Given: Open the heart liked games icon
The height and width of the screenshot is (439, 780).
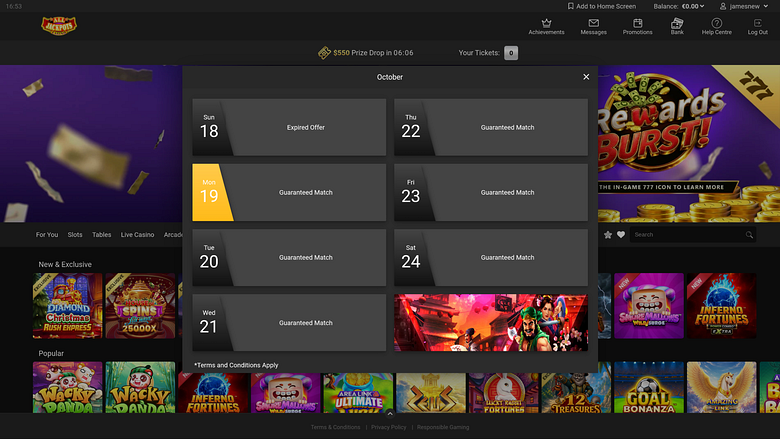Looking at the screenshot, I should [621, 235].
